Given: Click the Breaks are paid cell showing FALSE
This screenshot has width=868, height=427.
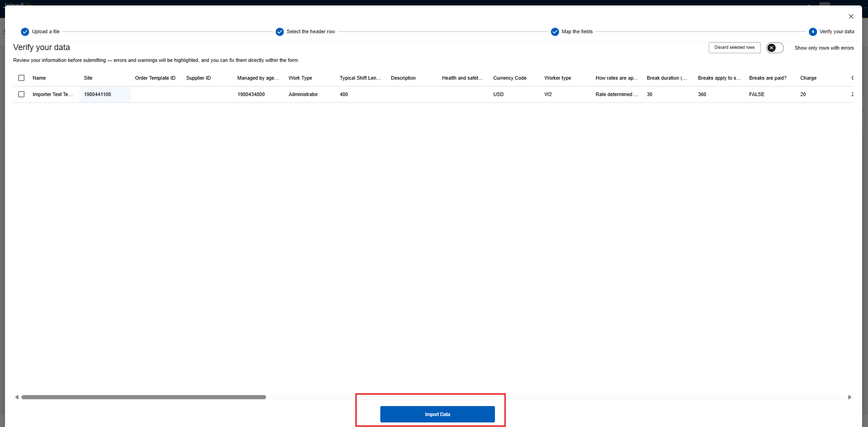Looking at the screenshot, I should pos(757,94).
